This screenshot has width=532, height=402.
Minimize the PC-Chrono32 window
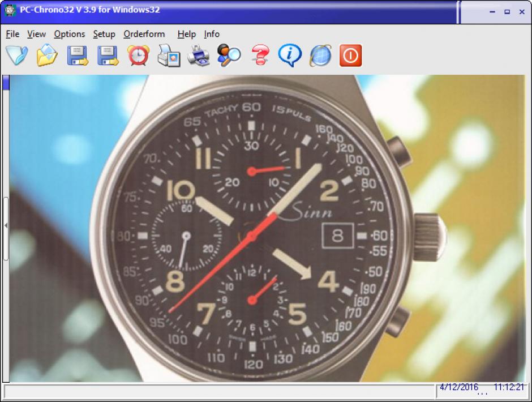[492, 11]
